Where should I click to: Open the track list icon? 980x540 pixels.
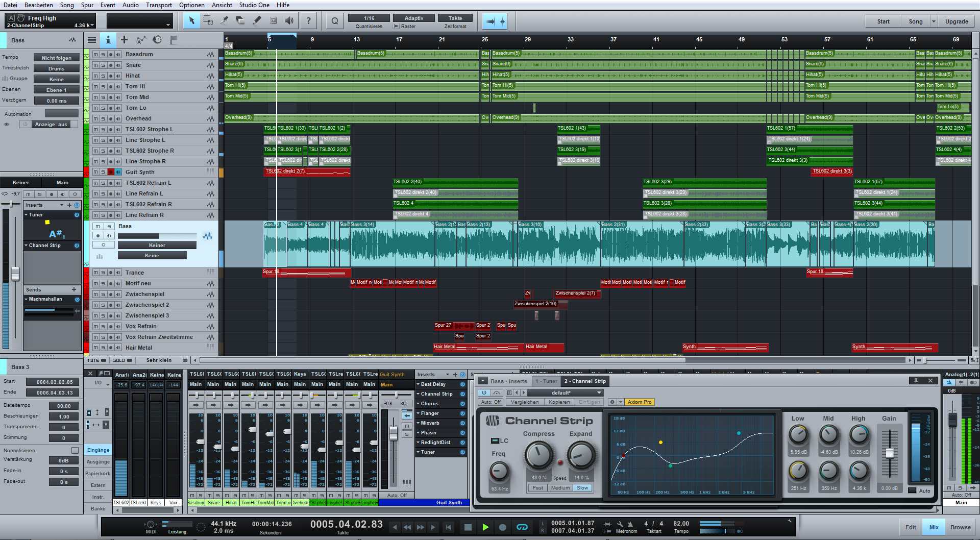point(92,40)
